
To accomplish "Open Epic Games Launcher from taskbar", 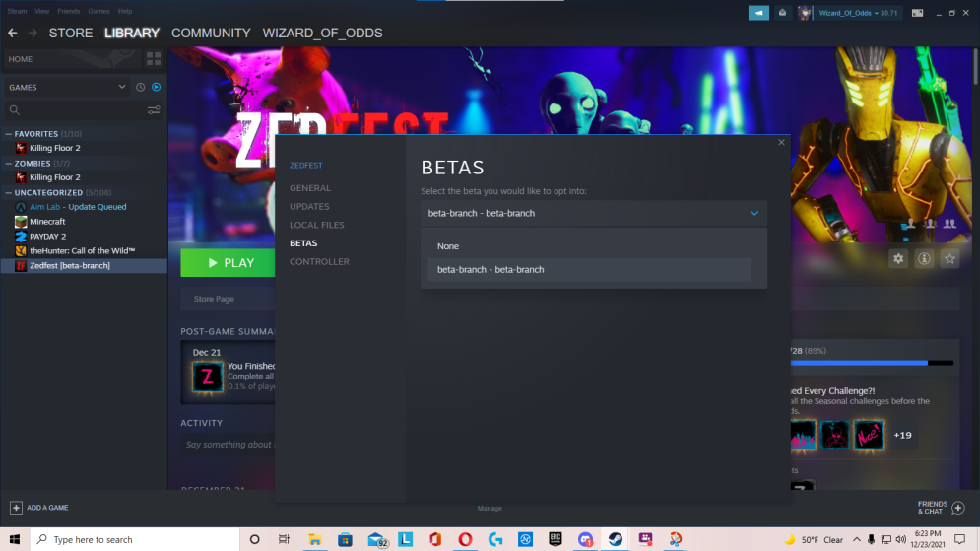I will tap(555, 539).
